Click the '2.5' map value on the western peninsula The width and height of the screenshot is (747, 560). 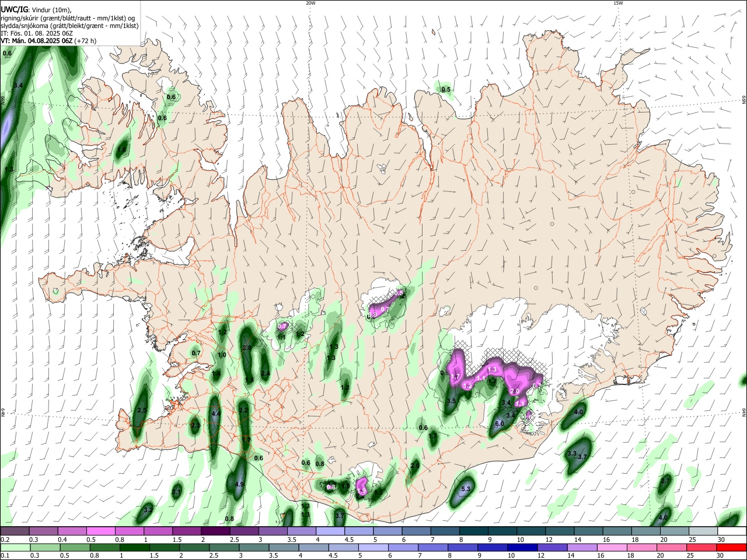tap(142, 411)
